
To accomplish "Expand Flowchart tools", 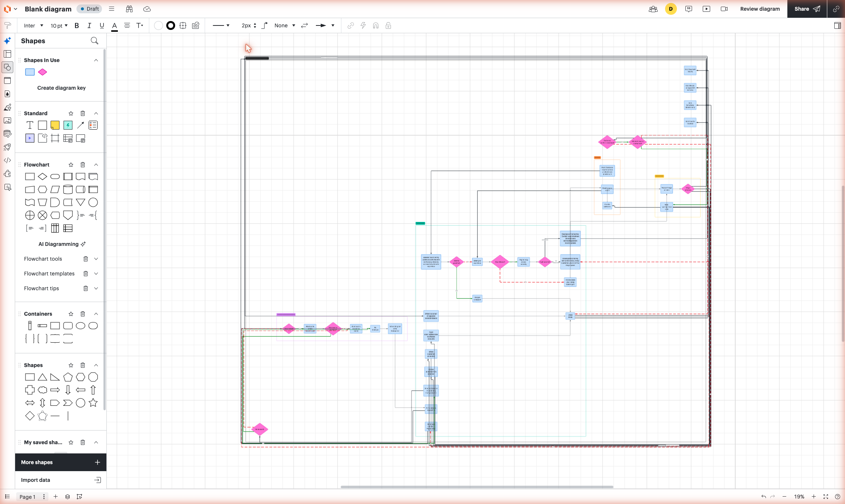I will point(96,259).
